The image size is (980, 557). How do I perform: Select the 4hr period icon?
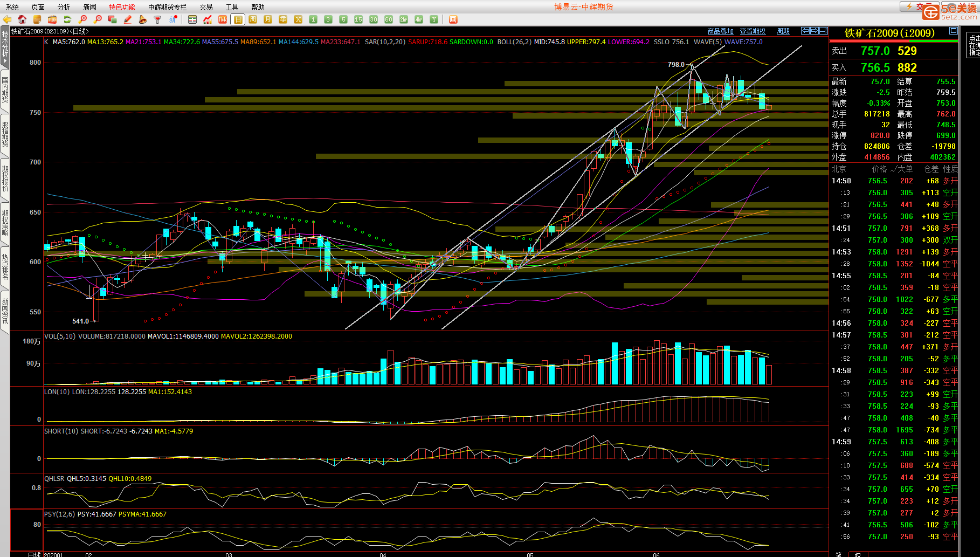pos(419,19)
